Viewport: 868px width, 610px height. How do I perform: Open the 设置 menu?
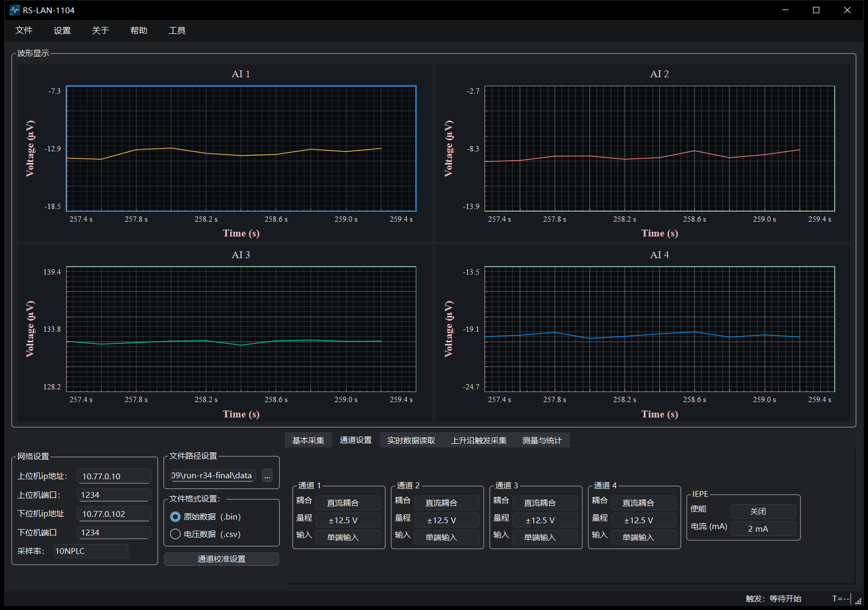tap(62, 31)
